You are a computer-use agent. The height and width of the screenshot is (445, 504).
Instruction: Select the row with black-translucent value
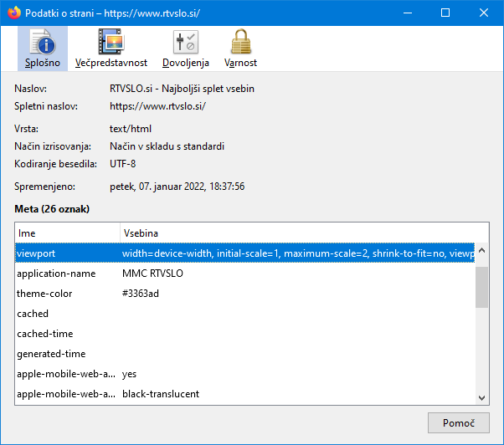[245, 394]
